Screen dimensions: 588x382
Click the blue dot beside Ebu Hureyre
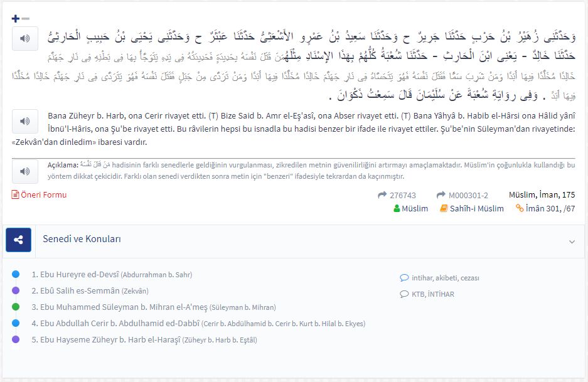coord(16,274)
